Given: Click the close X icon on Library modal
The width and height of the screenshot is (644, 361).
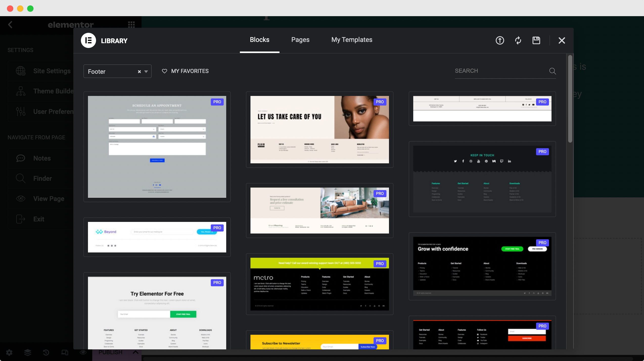Looking at the screenshot, I should tap(562, 40).
